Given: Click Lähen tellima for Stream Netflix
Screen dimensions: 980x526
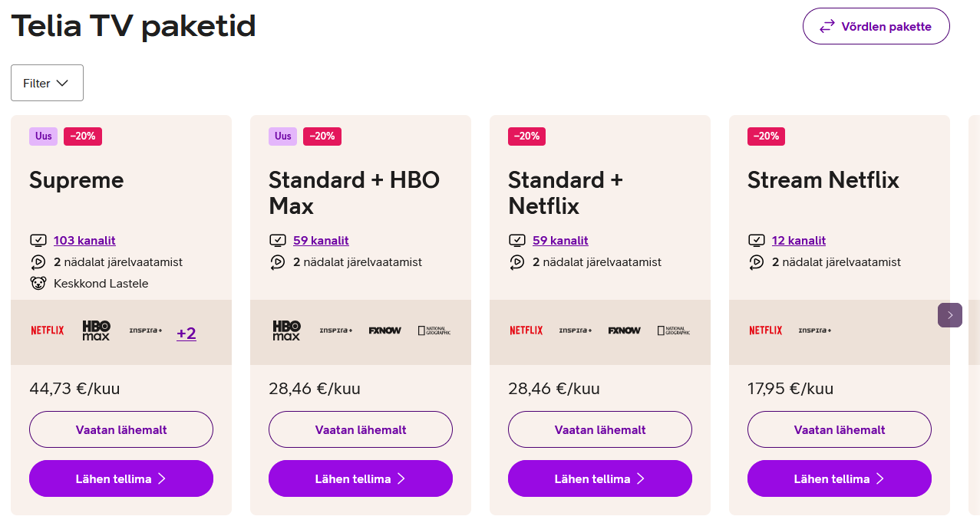Looking at the screenshot, I should click(x=840, y=478).
